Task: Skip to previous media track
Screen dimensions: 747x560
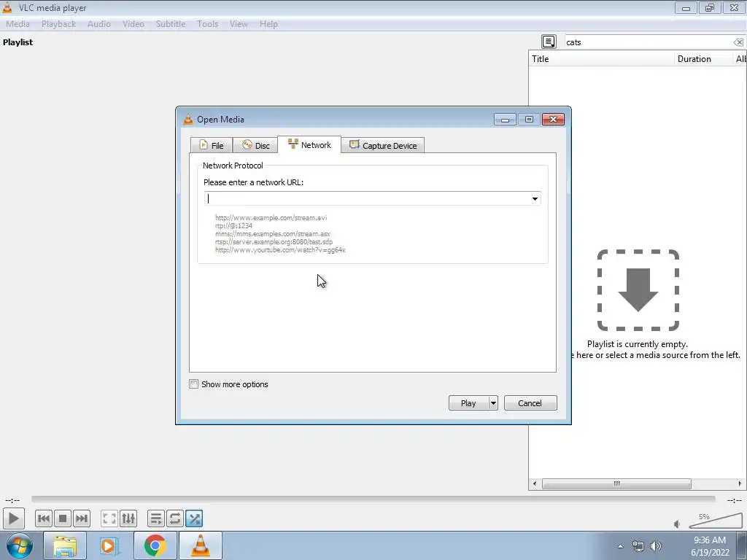Action: click(43, 518)
